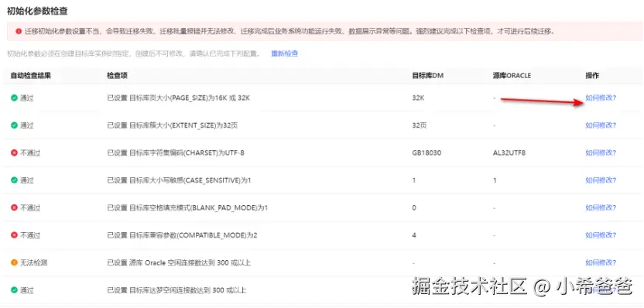Image resolution: width=644 pixels, height=308 pixels.
Task: Click the red fail icon in the COMPATIBLE_MODE row
Action: pos(14,235)
